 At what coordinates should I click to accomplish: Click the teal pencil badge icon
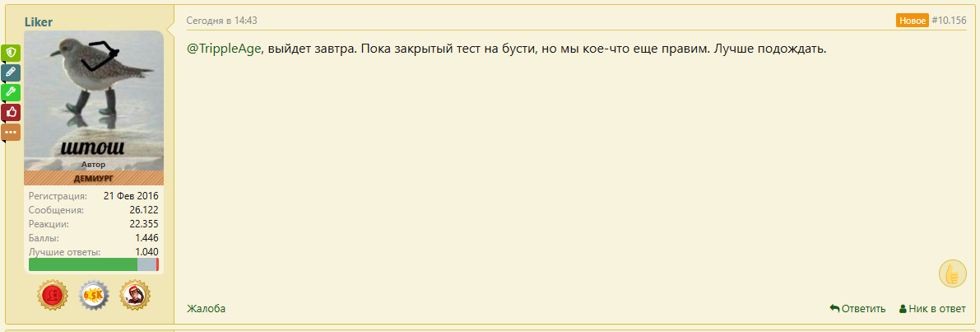(x=11, y=73)
